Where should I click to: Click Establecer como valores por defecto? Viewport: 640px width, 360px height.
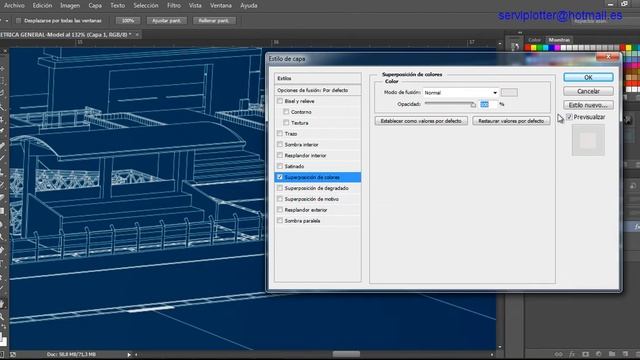[x=421, y=121]
